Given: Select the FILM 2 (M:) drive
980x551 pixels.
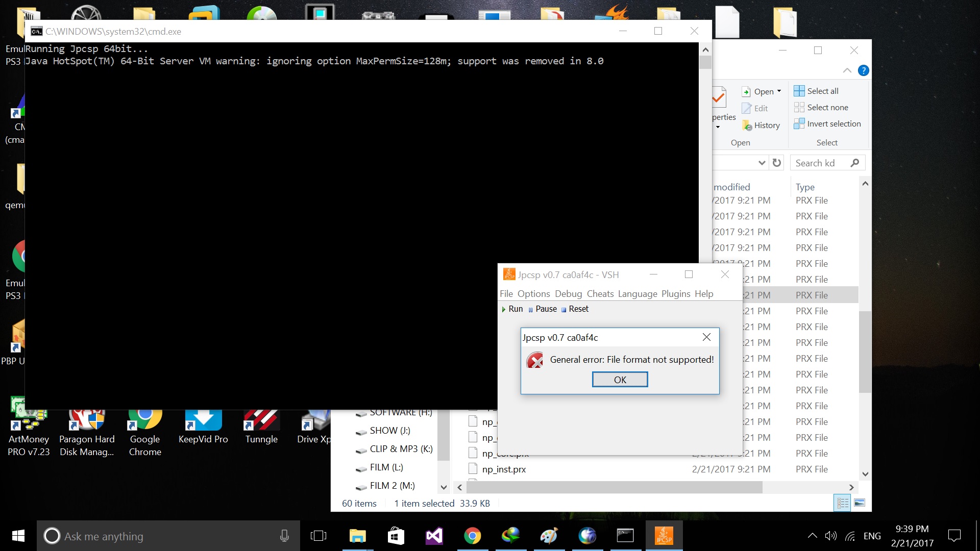Looking at the screenshot, I should click(392, 486).
